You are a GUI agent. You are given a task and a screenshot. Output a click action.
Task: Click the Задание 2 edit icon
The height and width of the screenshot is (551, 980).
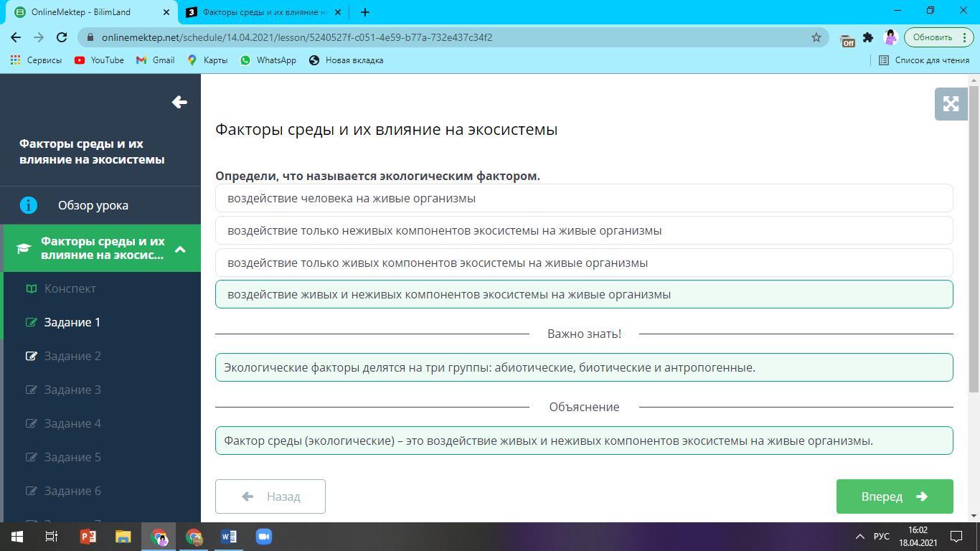click(31, 356)
